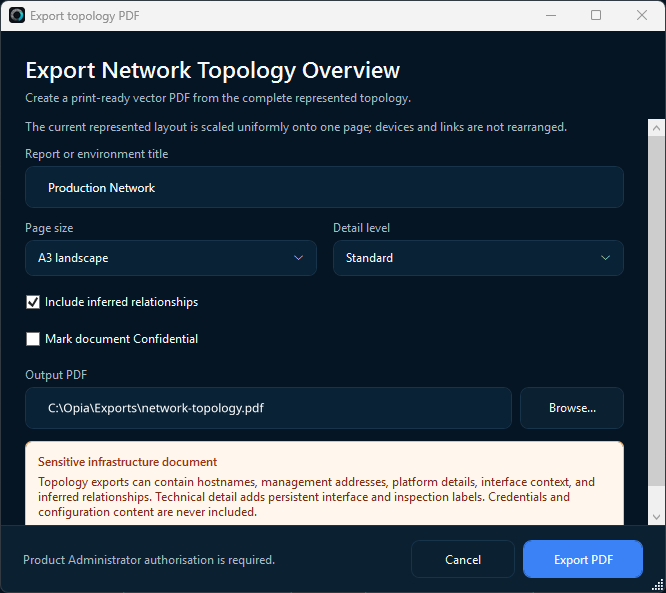
Task: Click the scrollbar up arrow
Action: [x=656, y=127]
